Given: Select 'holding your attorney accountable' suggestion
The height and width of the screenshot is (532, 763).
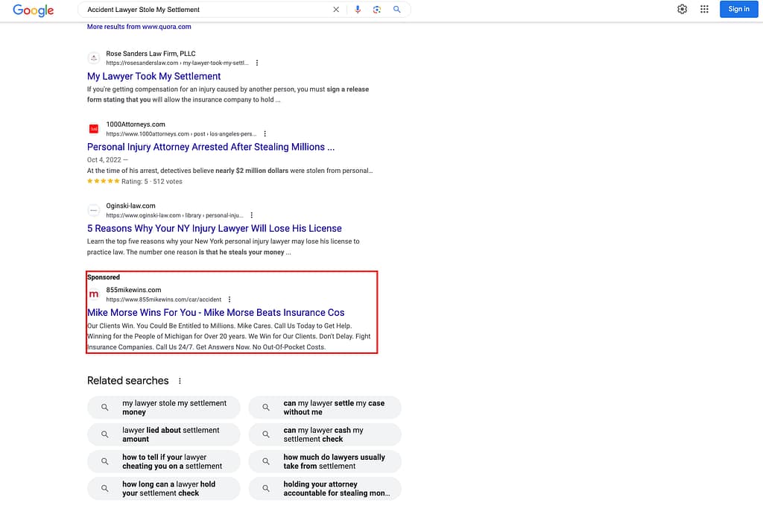Looking at the screenshot, I should (x=325, y=489).
